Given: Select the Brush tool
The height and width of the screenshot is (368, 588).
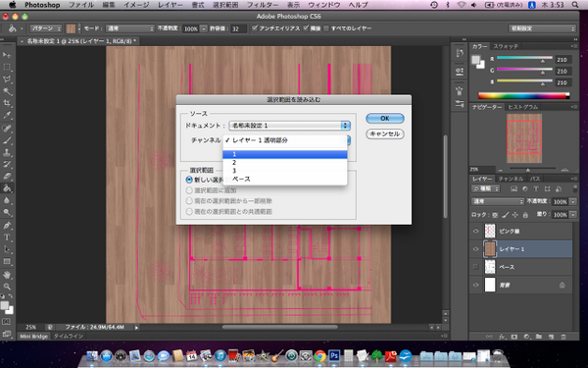Looking at the screenshot, I should (7, 140).
